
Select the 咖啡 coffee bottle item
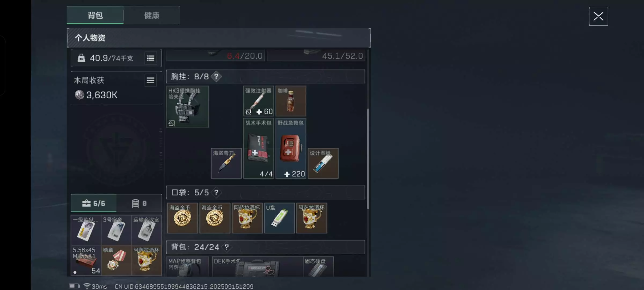(291, 101)
